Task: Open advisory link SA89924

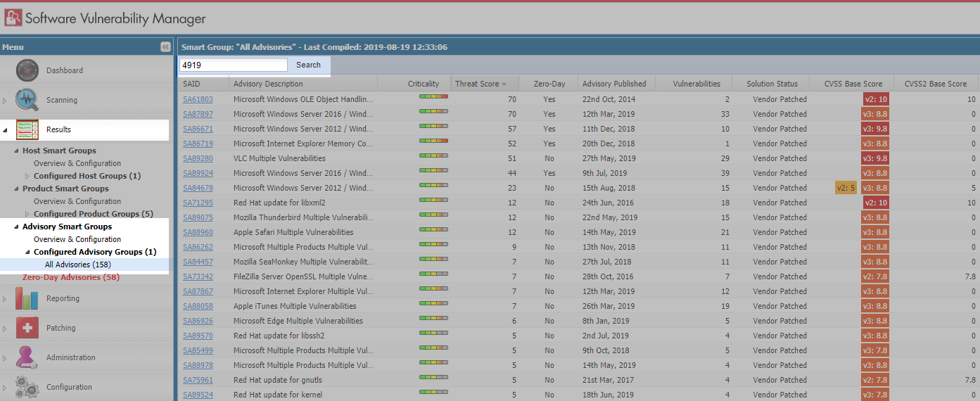Action: coord(198,173)
